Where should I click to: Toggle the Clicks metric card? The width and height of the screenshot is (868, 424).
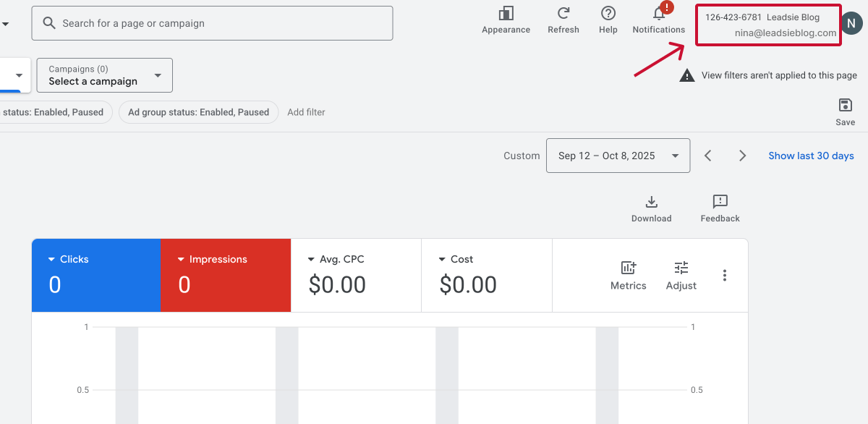(95, 275)
